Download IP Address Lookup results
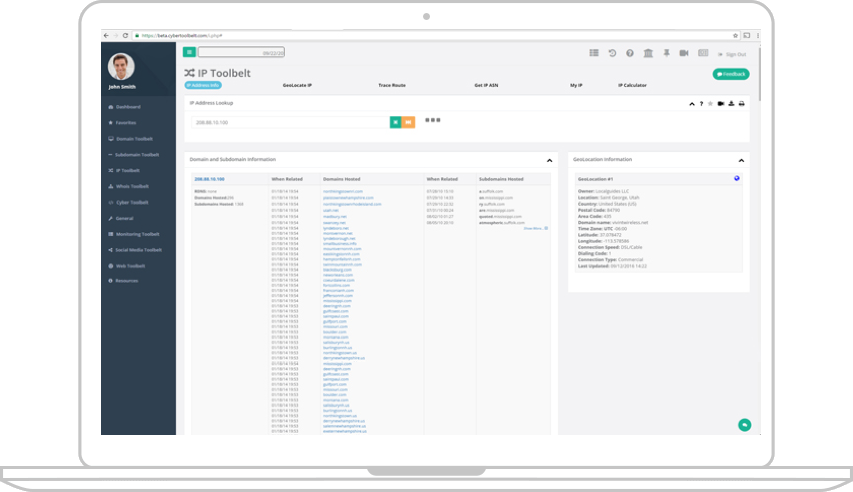 pos(731,103)
